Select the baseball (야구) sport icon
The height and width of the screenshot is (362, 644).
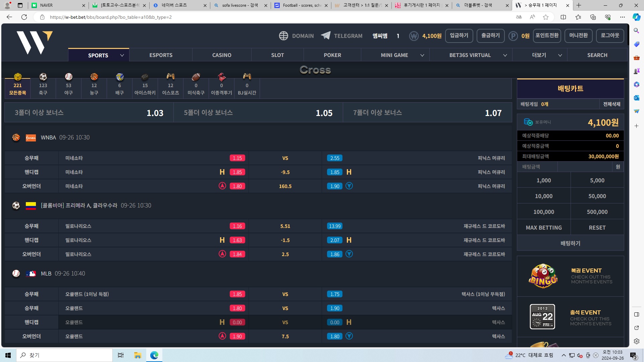point(68,77)
